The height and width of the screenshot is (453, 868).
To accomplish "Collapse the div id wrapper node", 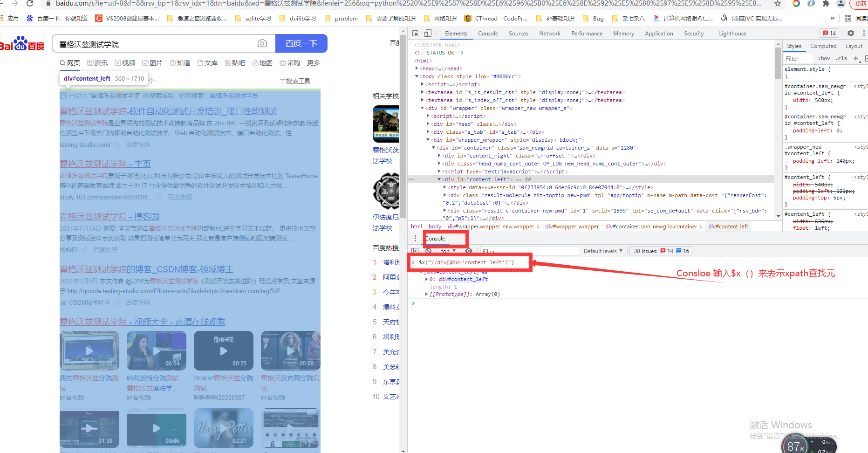I will pos(422,108).
